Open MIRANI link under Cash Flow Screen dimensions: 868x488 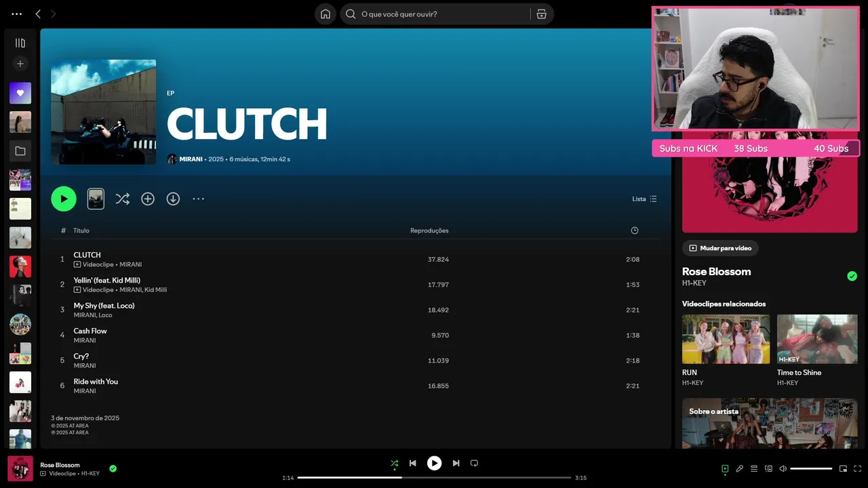tap(85, 340)
